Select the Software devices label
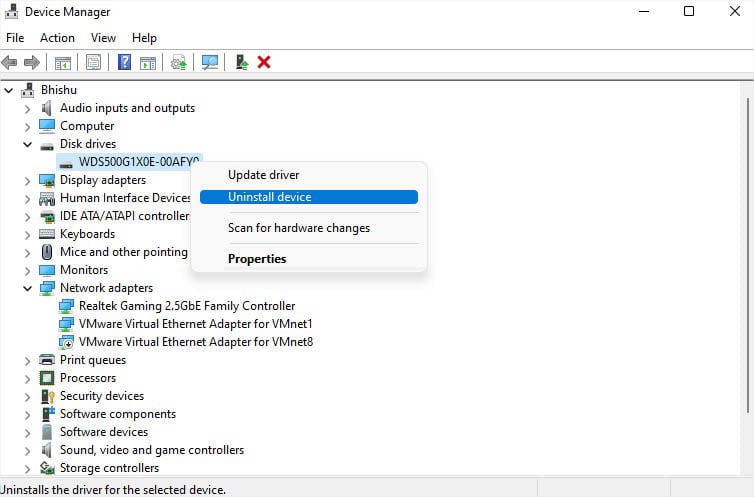The image size is (754, 497). [x=104, y=432]
